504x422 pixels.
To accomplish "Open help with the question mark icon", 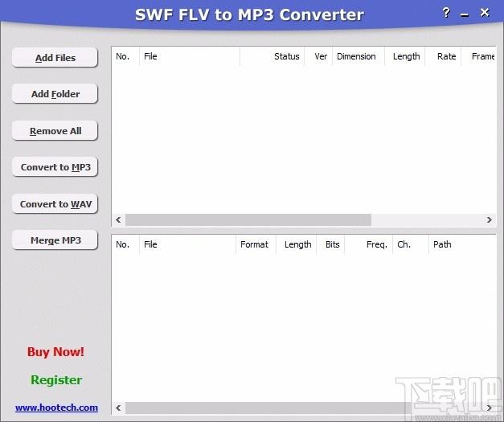I will point(446,13).
